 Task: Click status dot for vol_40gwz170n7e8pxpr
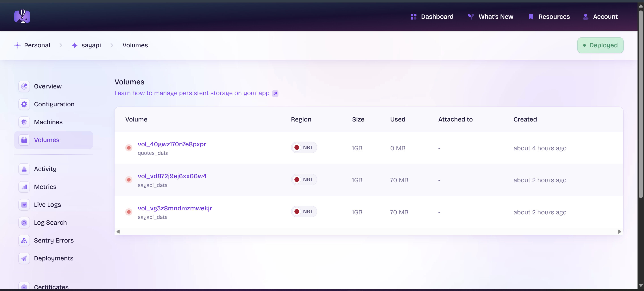[129, 148]
